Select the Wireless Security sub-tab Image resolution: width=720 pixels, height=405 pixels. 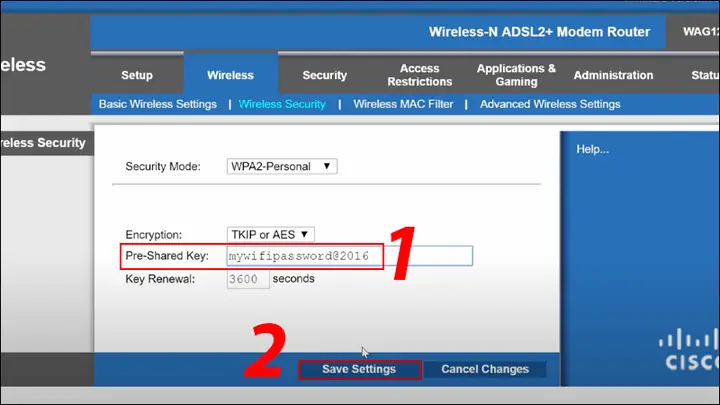point(282,104)
